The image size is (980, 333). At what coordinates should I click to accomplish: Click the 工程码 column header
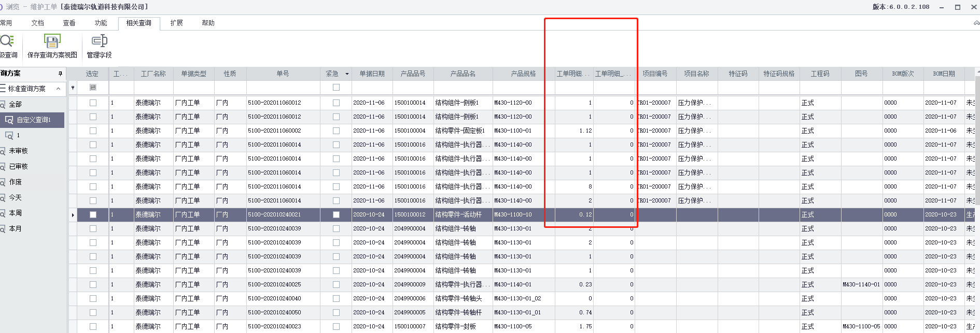(820, 74)
